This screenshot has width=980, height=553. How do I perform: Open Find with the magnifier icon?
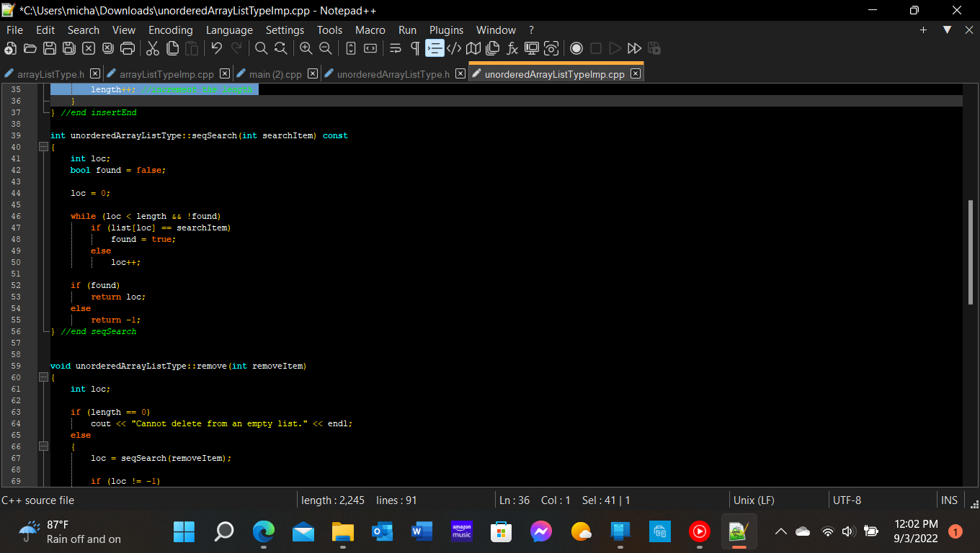[262, 48]
